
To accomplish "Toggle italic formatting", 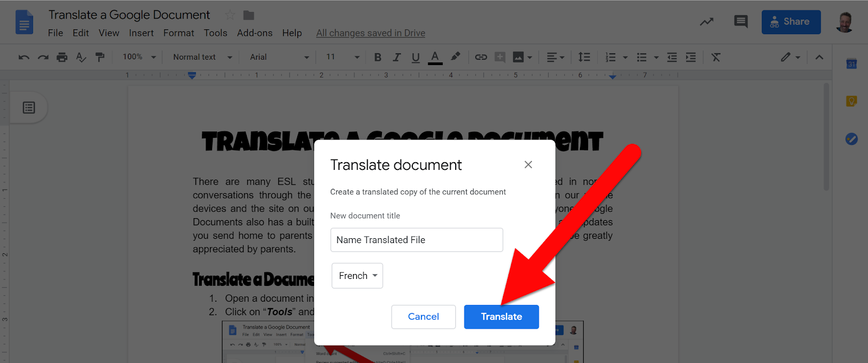I will click(397, 57).
